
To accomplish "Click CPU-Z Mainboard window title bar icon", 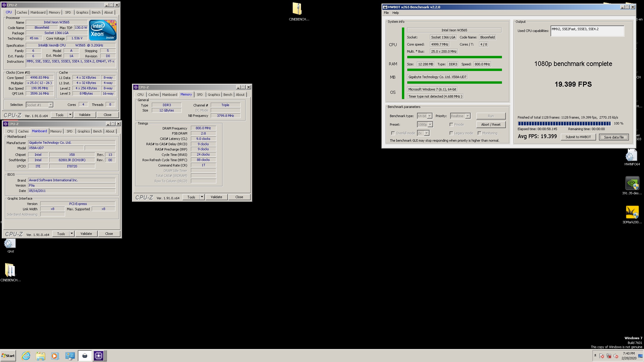I will click(x=6, y=124).
